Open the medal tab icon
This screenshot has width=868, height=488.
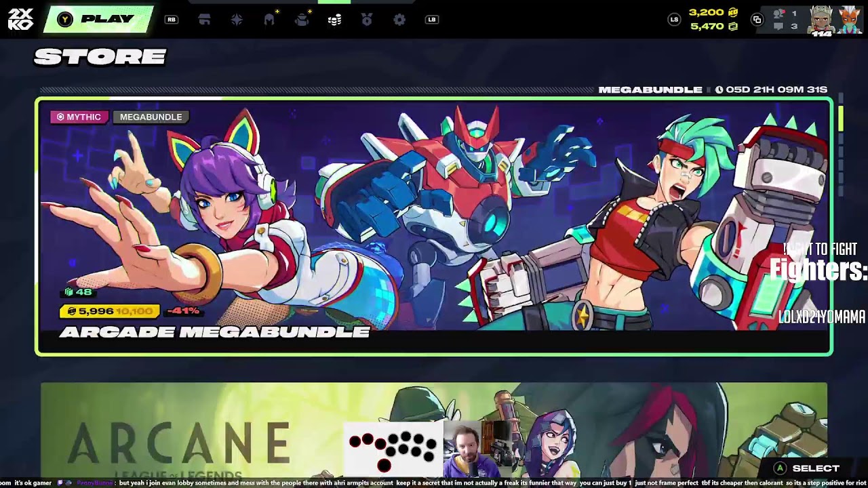[367, 20]
